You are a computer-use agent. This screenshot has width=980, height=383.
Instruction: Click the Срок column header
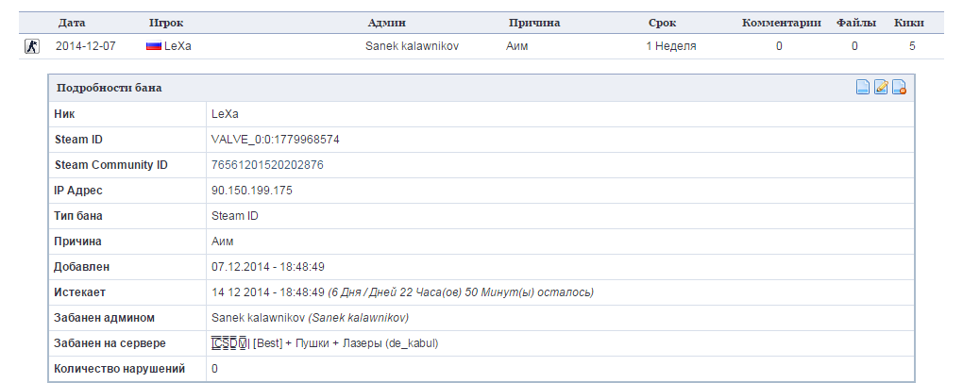(663, 24)
